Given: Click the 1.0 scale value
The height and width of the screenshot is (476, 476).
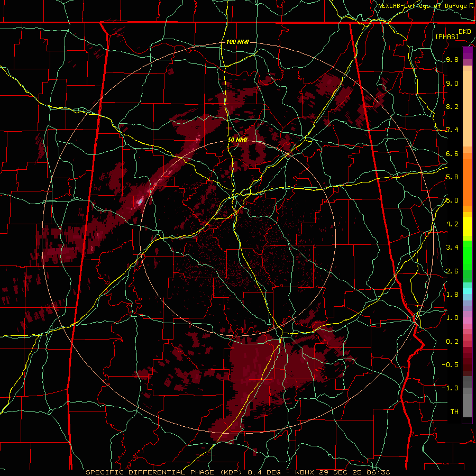Looking at the screenshot, I should click(452, 318).
